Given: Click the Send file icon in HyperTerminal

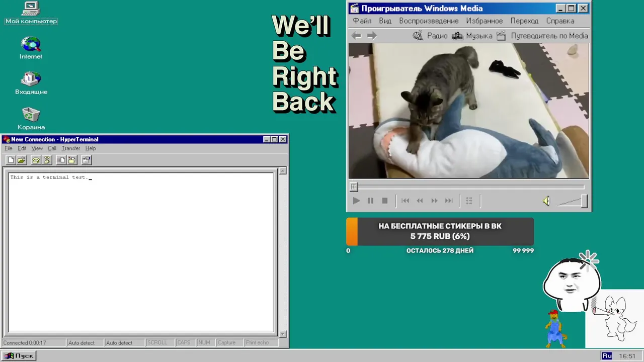Looking at the screenshot, I should click(61, 160).
